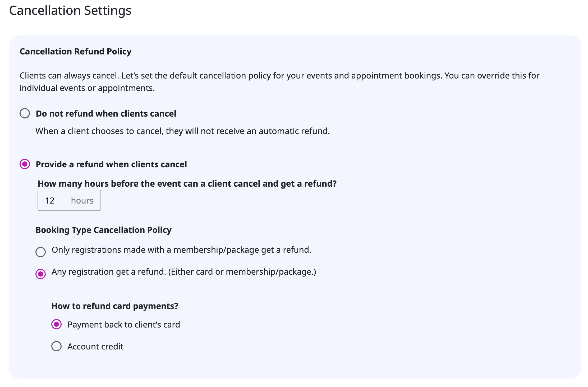Click 'Provide a refund when clients cancel' label text

coord(111,164)
